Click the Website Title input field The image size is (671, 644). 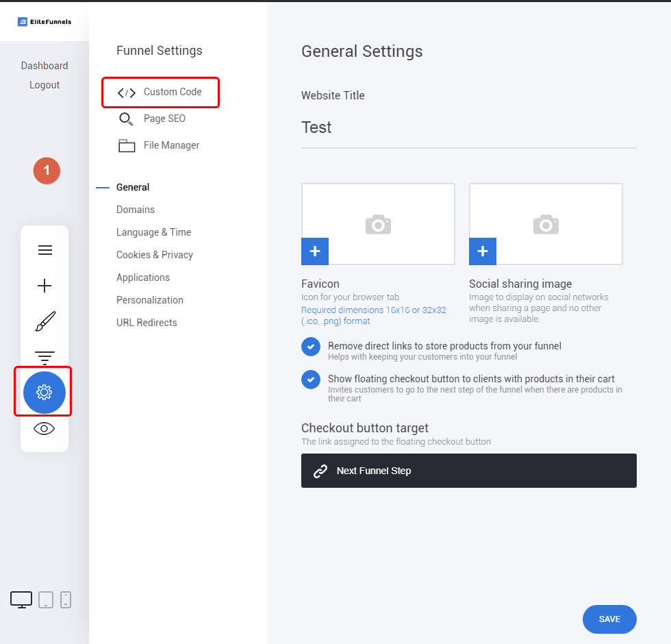(468, 127)
